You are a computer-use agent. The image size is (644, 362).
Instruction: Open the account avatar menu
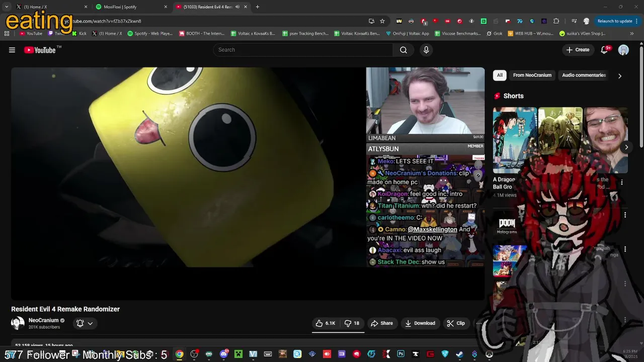(x=623, y=50)
